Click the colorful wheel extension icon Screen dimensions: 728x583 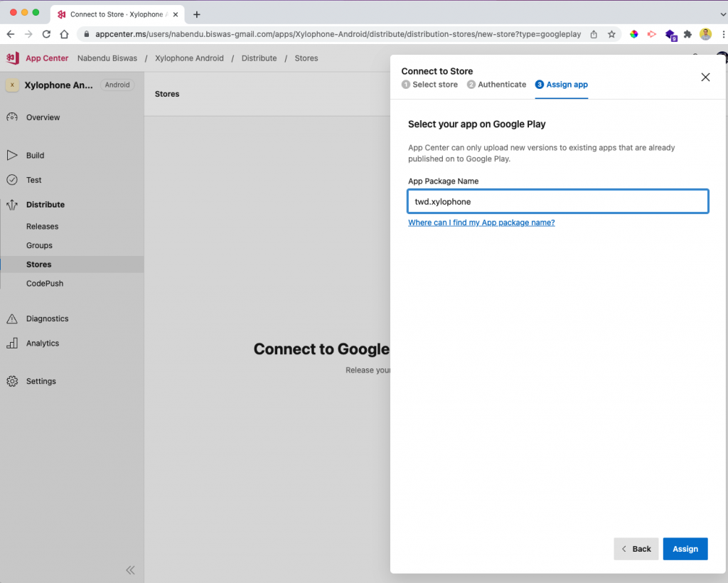[633, 34]
